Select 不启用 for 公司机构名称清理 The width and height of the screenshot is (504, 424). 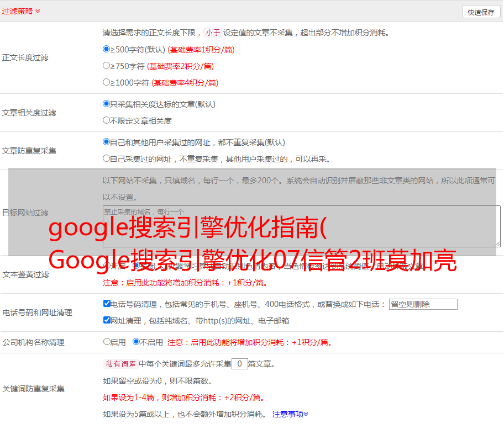(x=136, y=342)
